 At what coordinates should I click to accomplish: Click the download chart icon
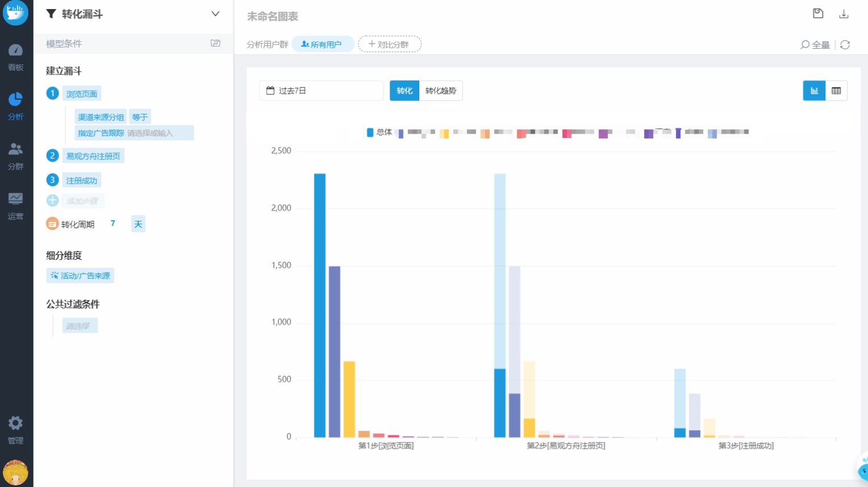[844, 14]
